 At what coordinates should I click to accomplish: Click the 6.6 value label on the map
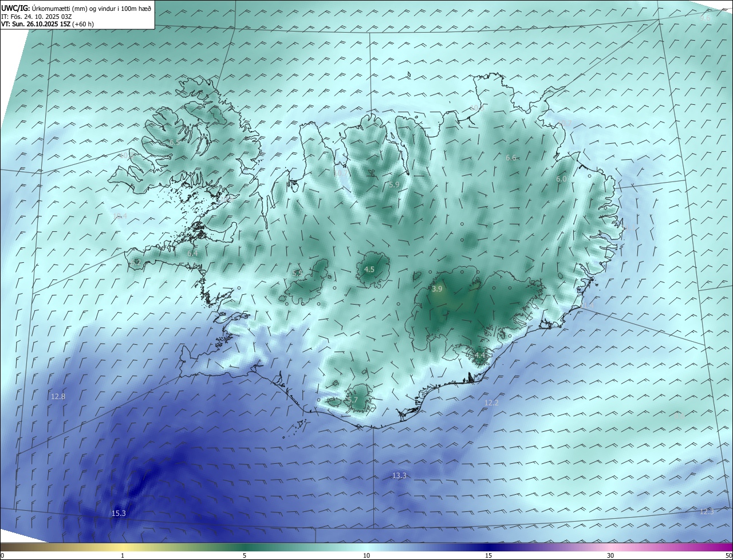511,157
